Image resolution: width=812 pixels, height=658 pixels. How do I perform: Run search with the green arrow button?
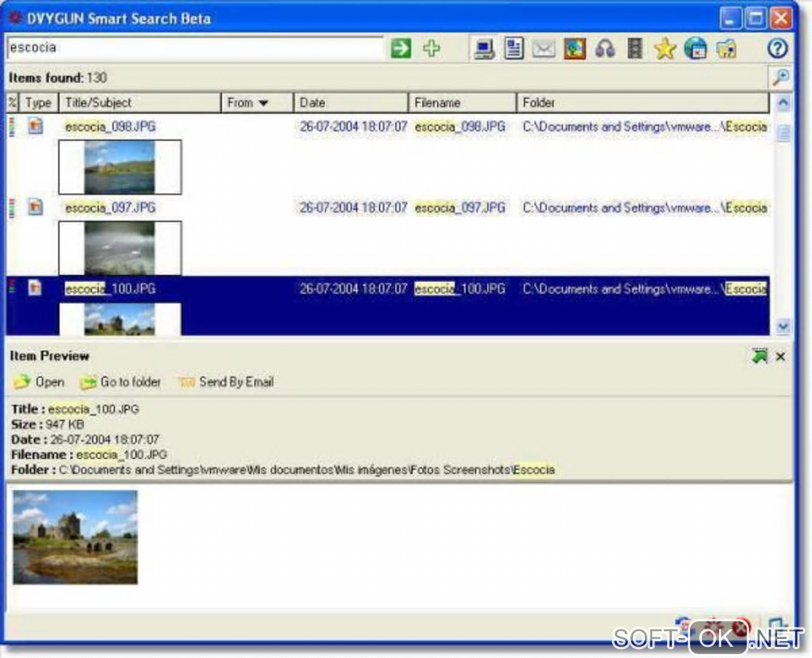click(x=400, y=48)
